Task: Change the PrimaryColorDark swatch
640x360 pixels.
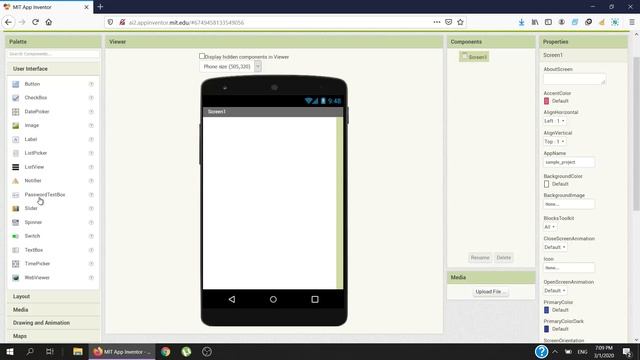Action: [x=547, y=329]
